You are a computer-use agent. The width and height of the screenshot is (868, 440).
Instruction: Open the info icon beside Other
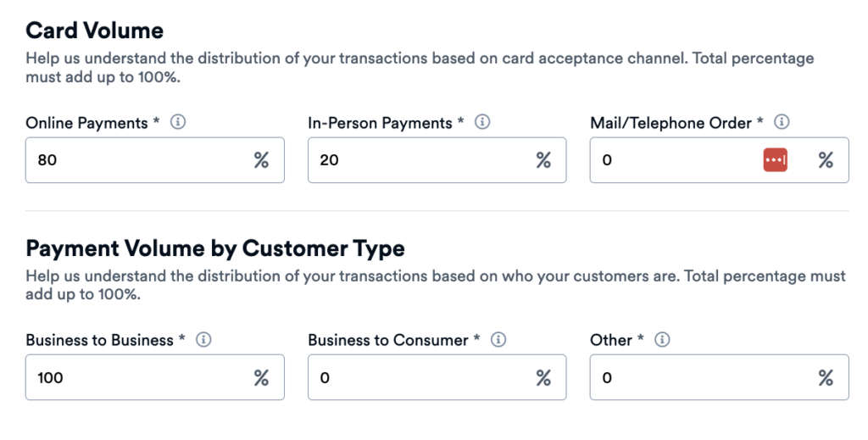point(663,339)
